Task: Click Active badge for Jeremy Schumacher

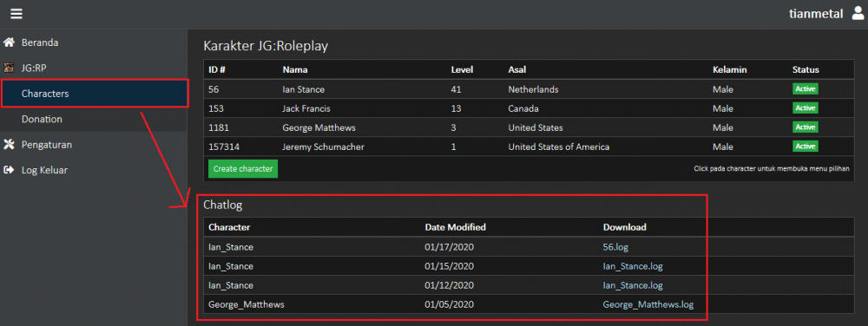Action: (806, 147)
